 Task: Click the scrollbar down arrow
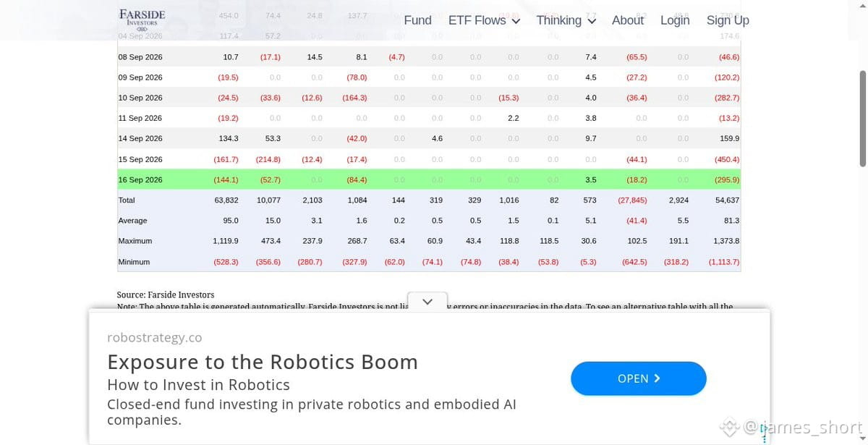click(862, 439)
